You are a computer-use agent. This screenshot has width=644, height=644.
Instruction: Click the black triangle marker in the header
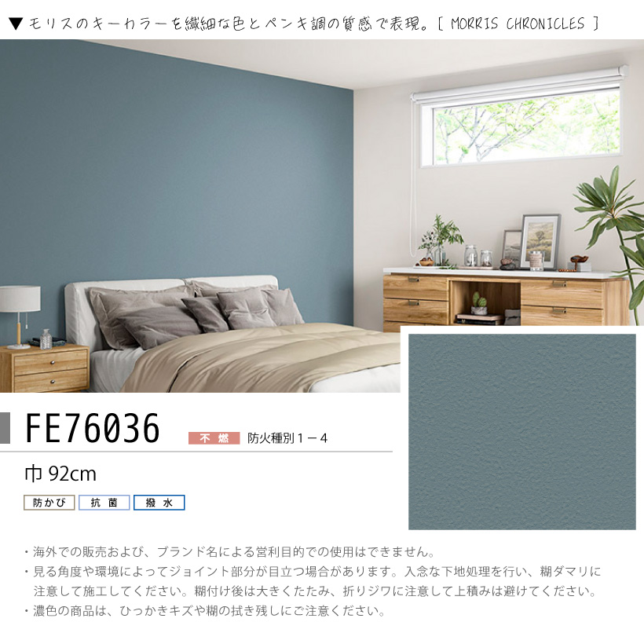[15, 24]
